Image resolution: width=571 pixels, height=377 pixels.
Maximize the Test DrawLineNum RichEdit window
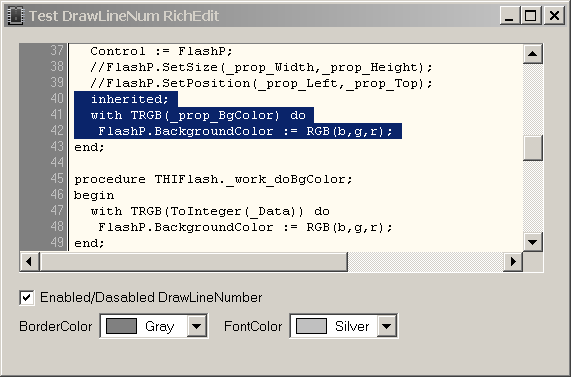(531, 16)
